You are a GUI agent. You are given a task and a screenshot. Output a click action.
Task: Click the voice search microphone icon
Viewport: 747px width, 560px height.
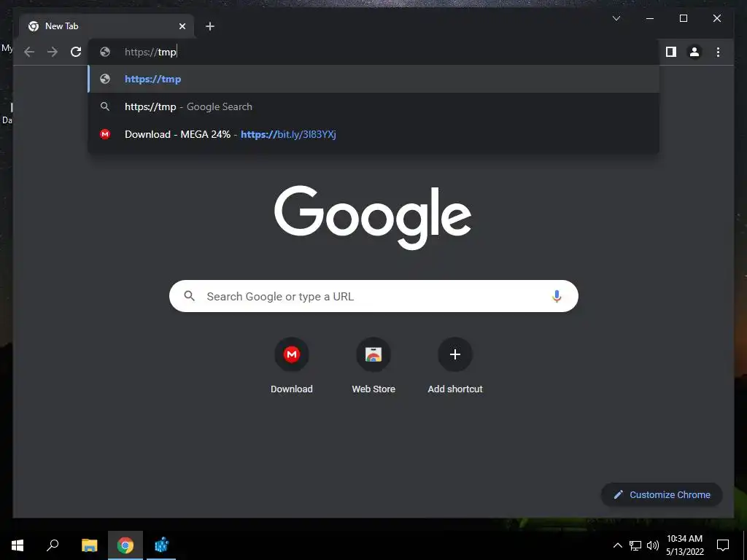tap(557, 296)
